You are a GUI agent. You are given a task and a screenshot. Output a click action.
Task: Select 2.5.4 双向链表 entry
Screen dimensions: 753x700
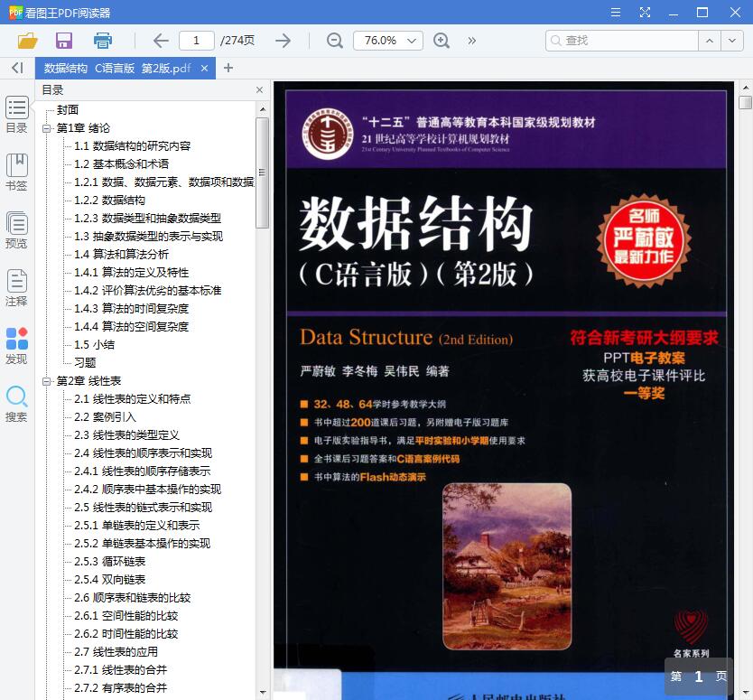point(110,580)
